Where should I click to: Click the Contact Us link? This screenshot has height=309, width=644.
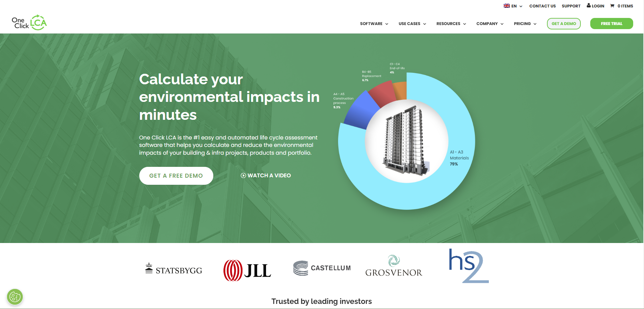pyautogui.click(x=542, y=6)
